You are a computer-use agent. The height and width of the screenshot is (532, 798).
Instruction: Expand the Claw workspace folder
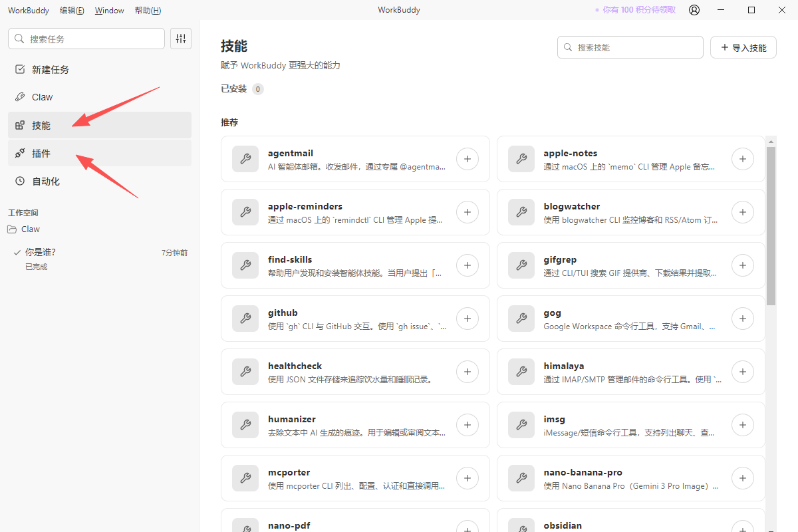tap(30, 229)
